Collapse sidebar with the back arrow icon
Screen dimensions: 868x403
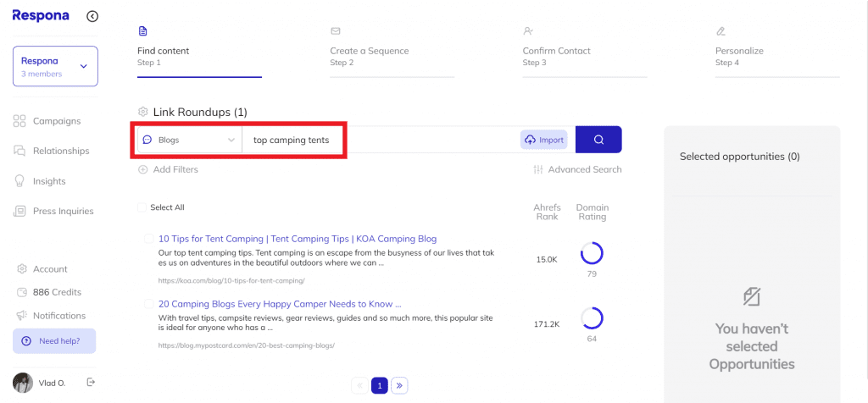[92, 17]
